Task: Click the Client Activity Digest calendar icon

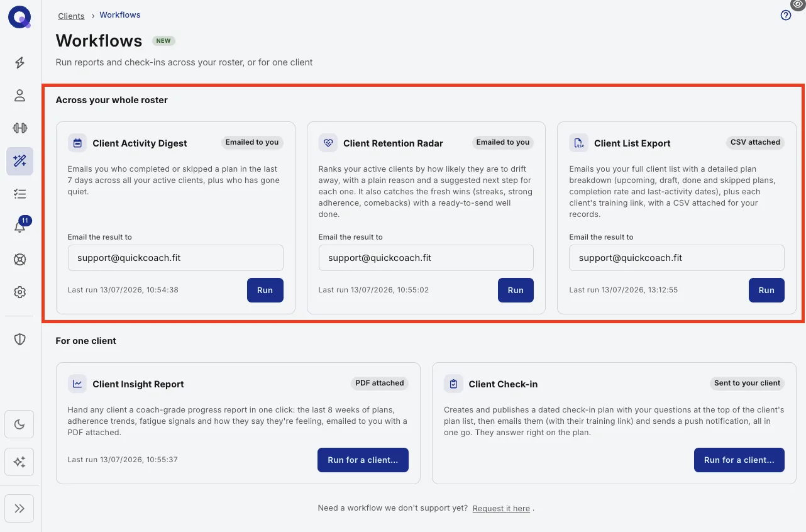Action: [x=77, y=143]
